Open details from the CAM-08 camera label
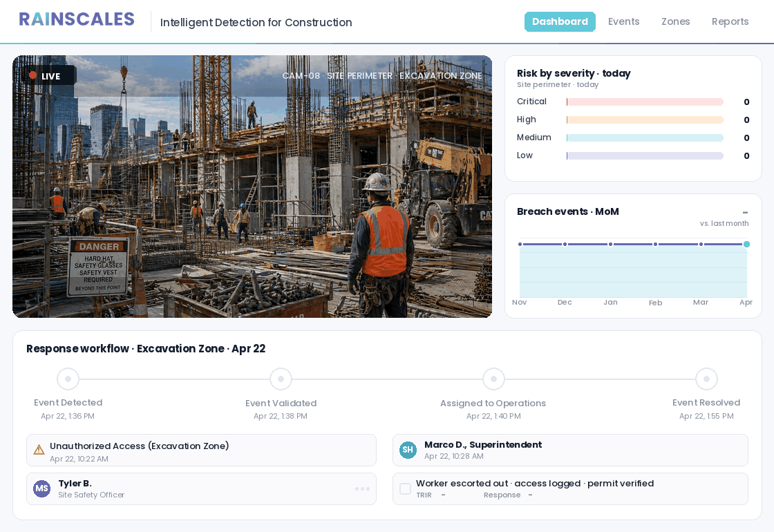 382,76
